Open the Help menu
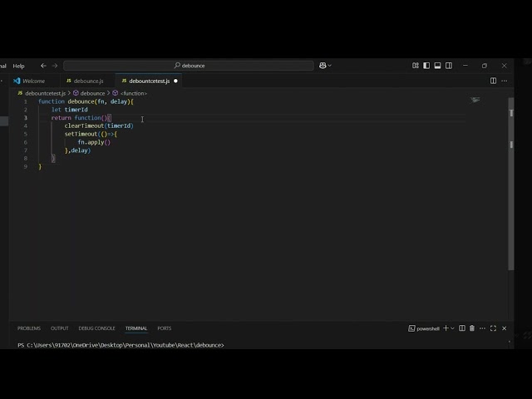This screenshot has width=532, height=399. pos(18,66)
